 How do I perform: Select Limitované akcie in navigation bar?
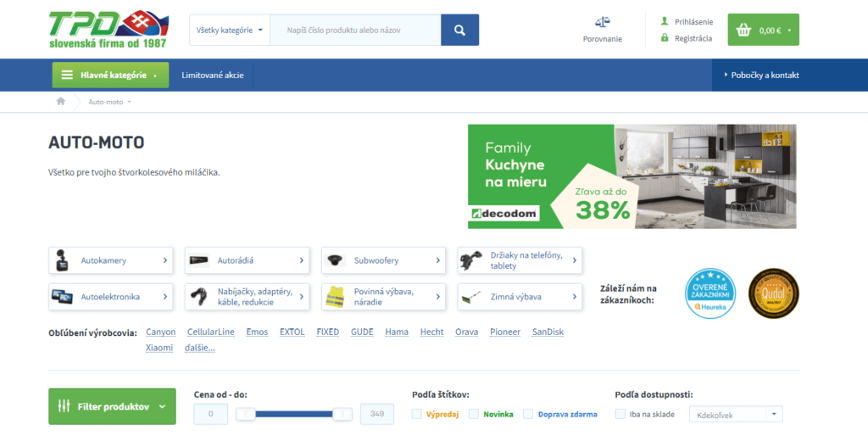(x=213, y=75)
